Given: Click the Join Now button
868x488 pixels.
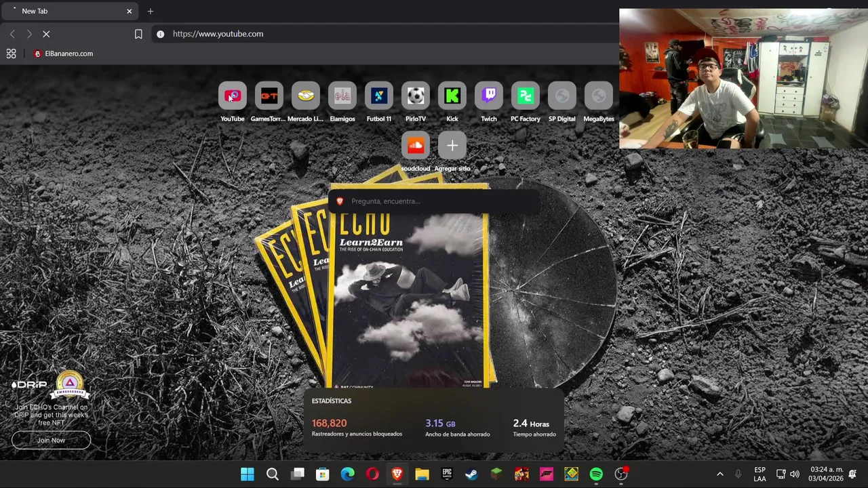Looking at the screenshot, I should coord(51,440).
